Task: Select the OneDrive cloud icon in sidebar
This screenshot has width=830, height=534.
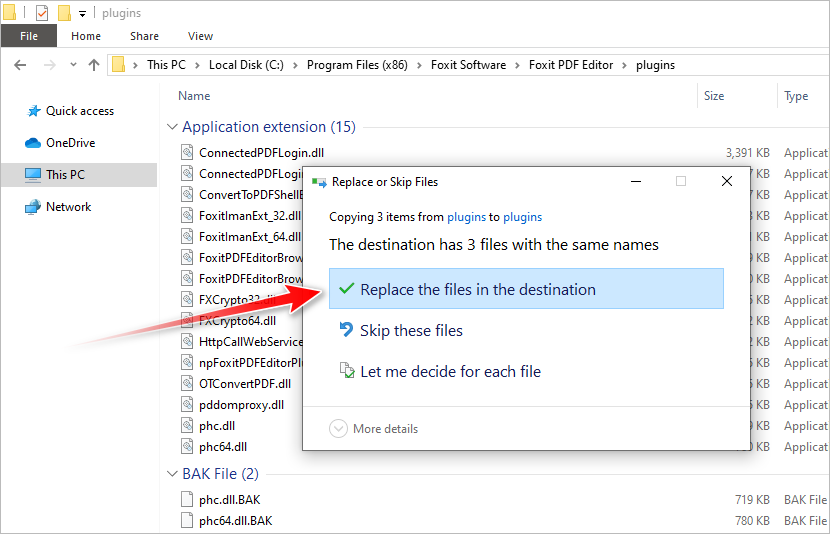Action: (33, 143)
